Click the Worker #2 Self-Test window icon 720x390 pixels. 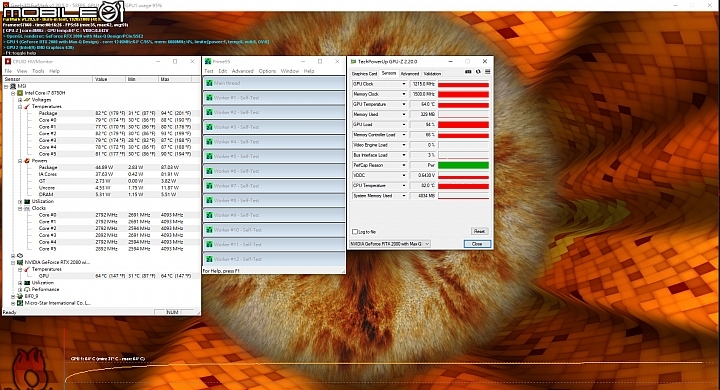point(209,113)
